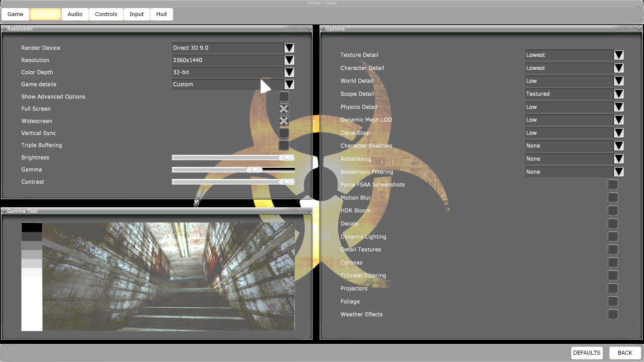Open the Controls tab

pyautogui.click(x=106, y=14)
